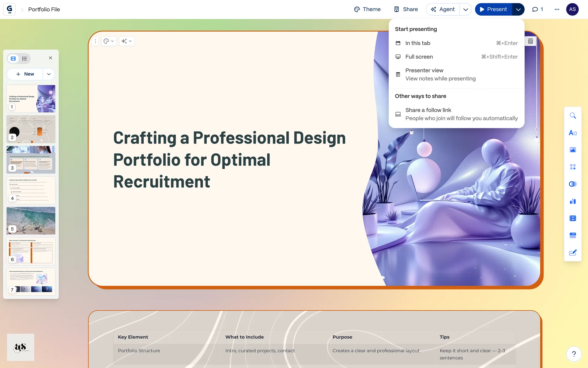Open card palette style dropdown
The image size is (588, 368).
108,41
